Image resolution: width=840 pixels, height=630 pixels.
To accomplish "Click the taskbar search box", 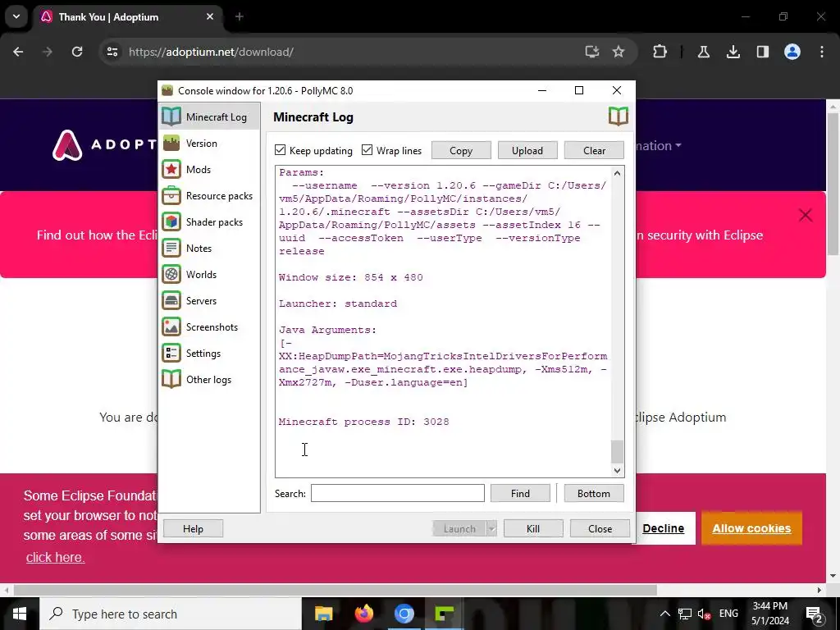I will [x=171, y=614].
